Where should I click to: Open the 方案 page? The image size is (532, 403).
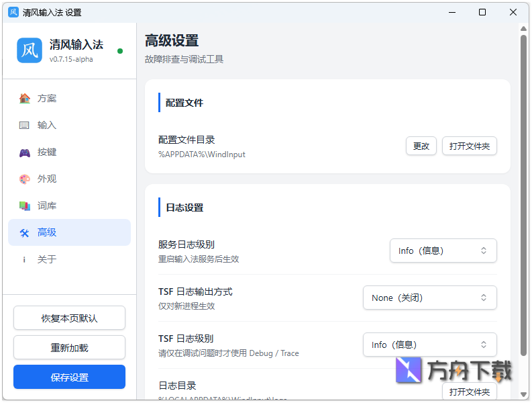(69, 98)
